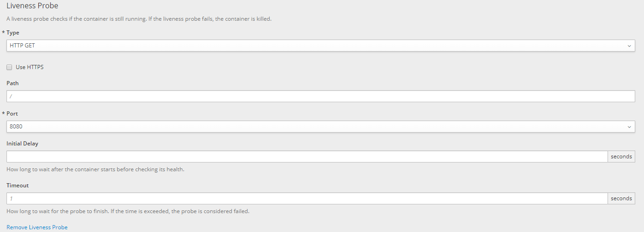The image size is (644, 232).
Task: Open the 8080 port dropdown
Action: click(321, 127)
